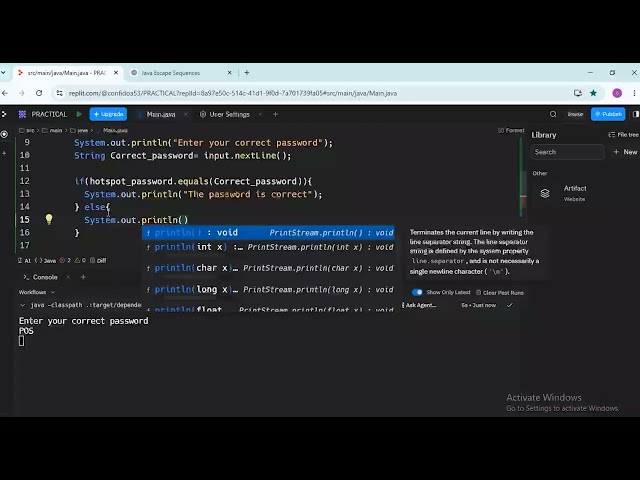Viewport: 640px width, 480px height.
Task: Collapse the java -classpath run entry
Action: (22, 305)
